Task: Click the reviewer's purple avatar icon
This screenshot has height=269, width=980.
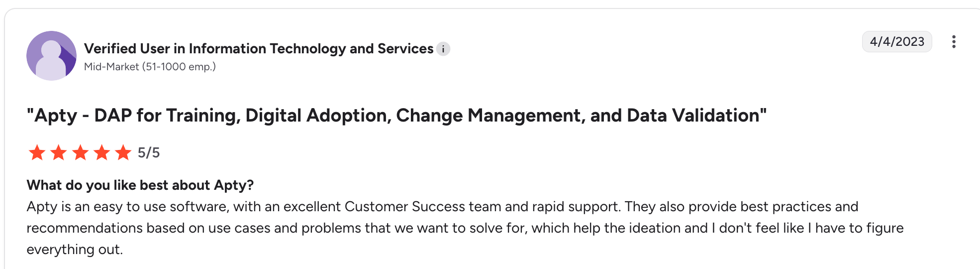Action: coord(51,56)
